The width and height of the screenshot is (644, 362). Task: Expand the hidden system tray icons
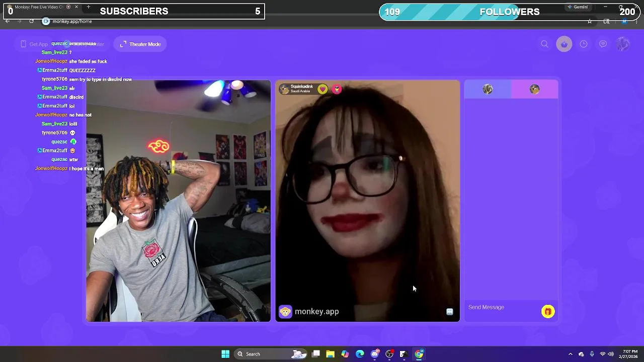[x=570, y=354]
